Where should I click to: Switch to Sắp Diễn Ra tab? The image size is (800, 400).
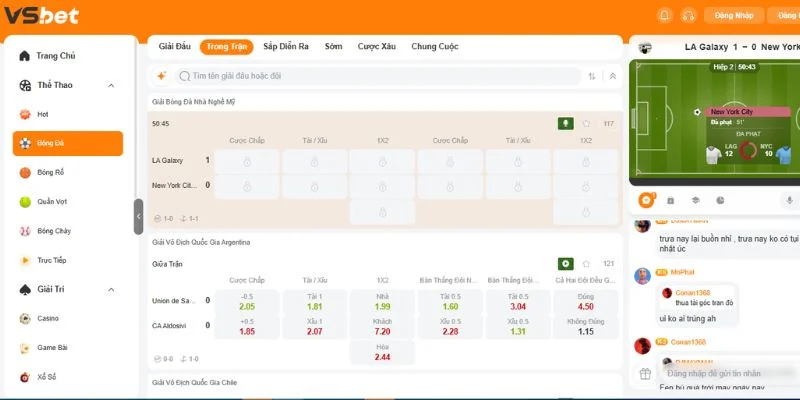point(286,46)
